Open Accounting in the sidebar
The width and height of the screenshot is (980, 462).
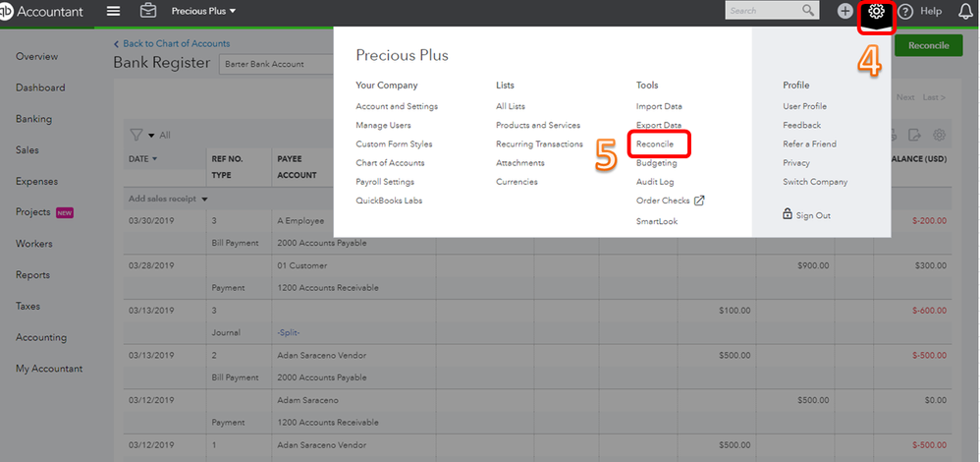(x=41, y=337)
